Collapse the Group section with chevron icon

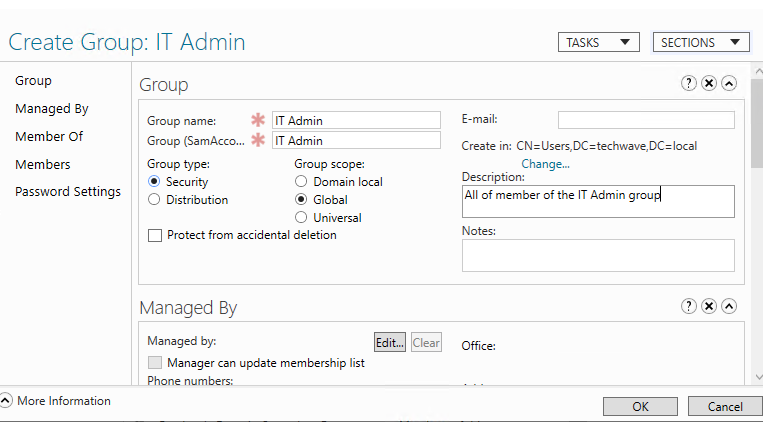point(729,84)
